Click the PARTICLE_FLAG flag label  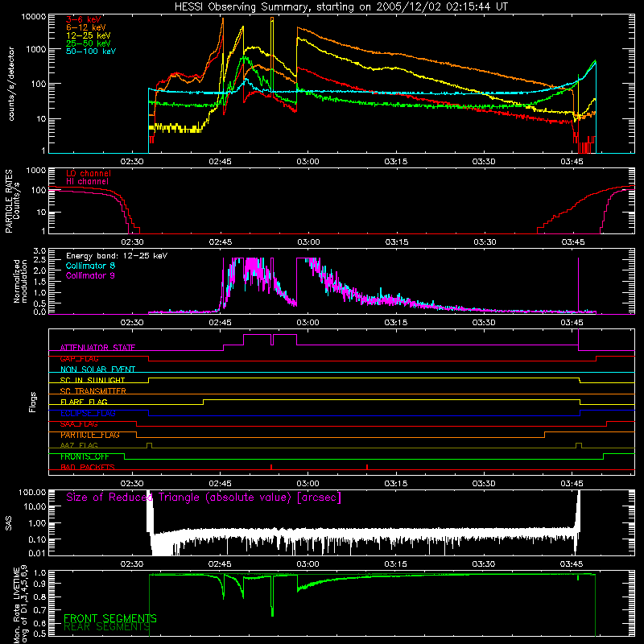point(90,435)
